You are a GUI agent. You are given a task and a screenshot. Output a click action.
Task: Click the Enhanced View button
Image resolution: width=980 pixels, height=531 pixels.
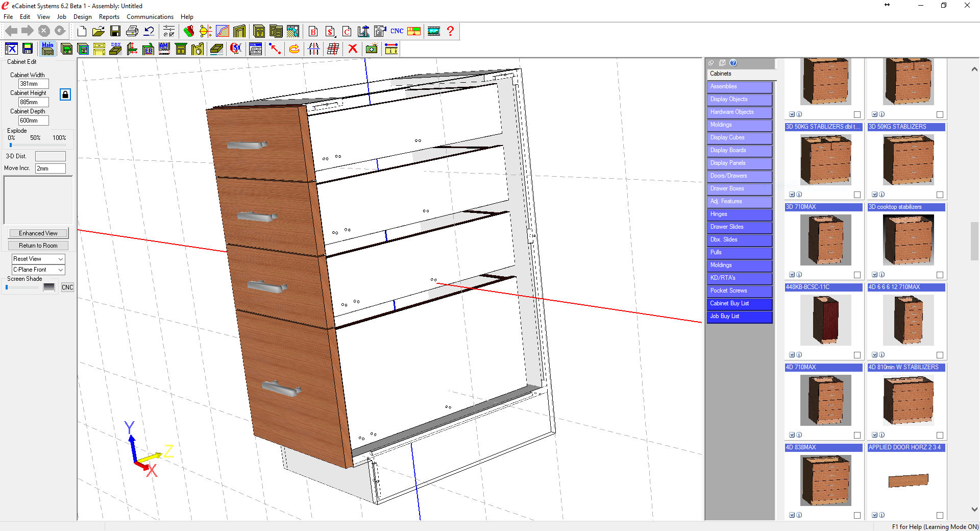(38, 233)
